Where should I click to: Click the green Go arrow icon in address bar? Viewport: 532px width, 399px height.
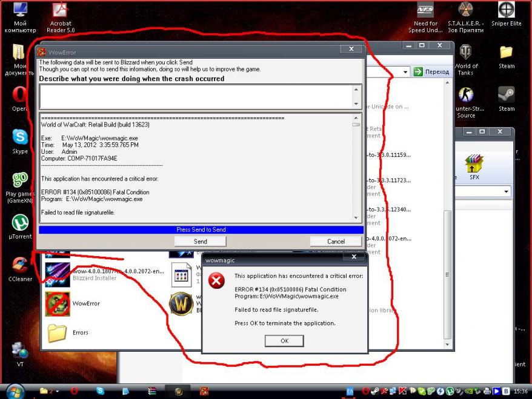tap(418, 72)
